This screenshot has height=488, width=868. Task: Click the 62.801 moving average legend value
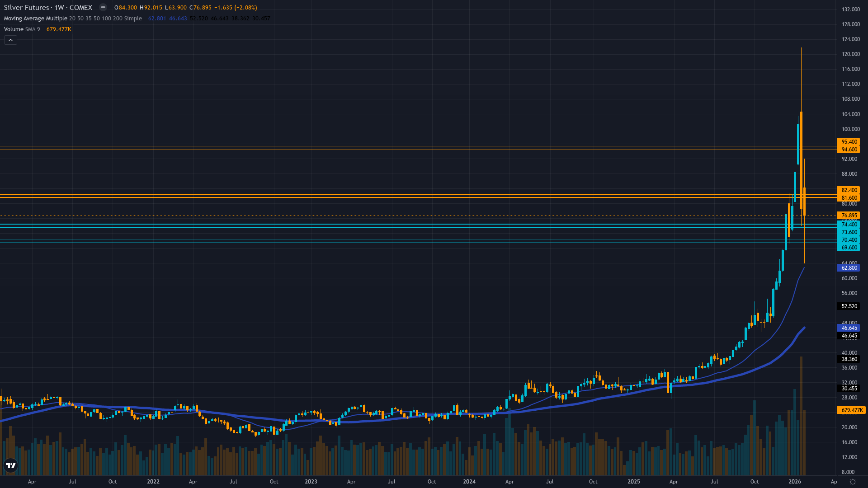pos(157,19)
